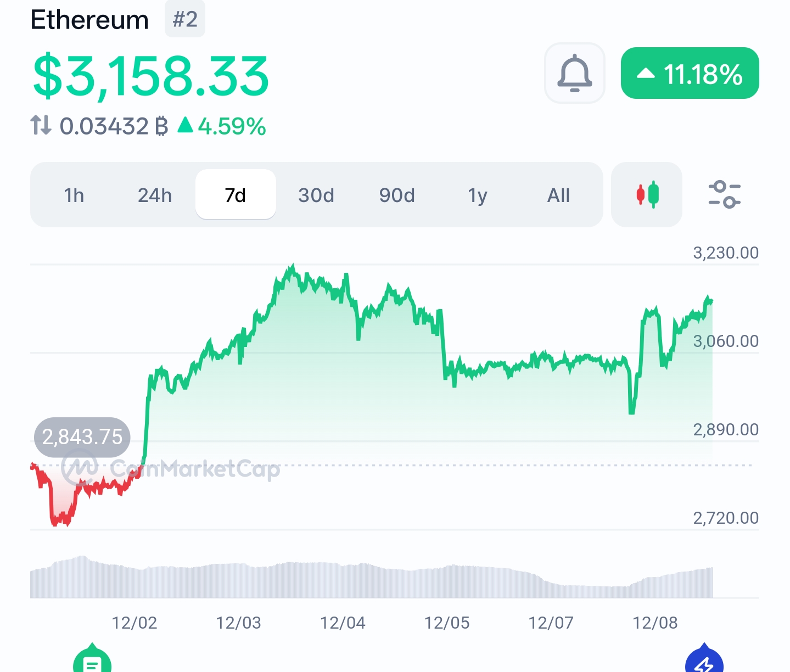Show All-time price history
The image size is (790, 672).
558,195
